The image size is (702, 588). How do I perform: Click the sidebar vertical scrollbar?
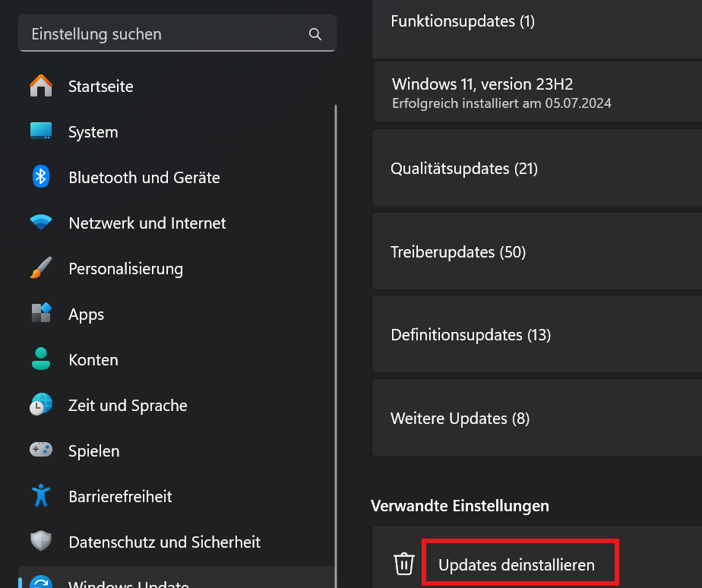(335, 345)
